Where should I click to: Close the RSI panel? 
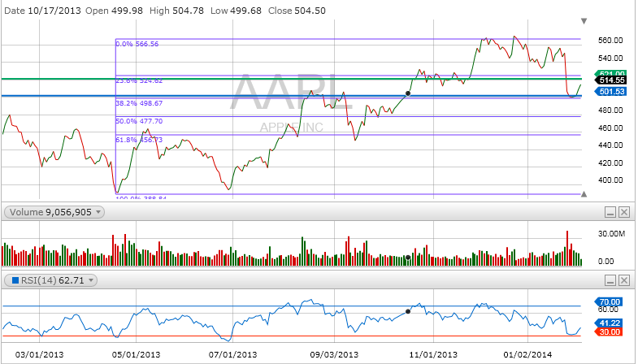[x=624, y=280]
